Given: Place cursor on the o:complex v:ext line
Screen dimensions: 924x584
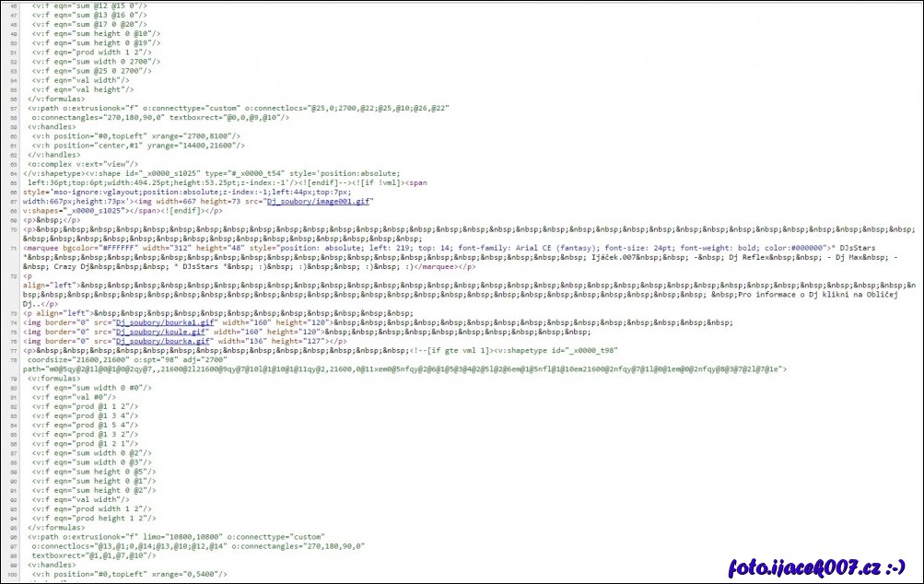Looking at the screenshot, I should coord(83,163).
